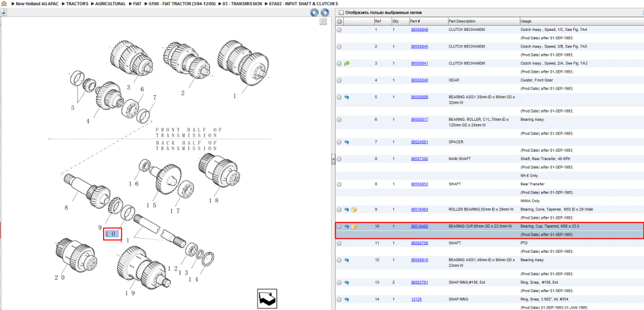Click the blue arrow icon for ref 13
Viewport: 644px width, 310px height.
tap(346, 282)
